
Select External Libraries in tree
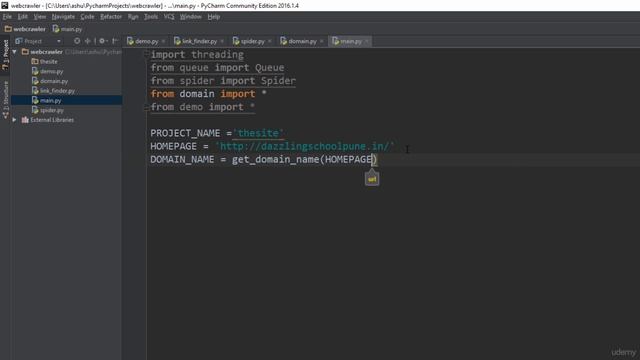[52, 120]
